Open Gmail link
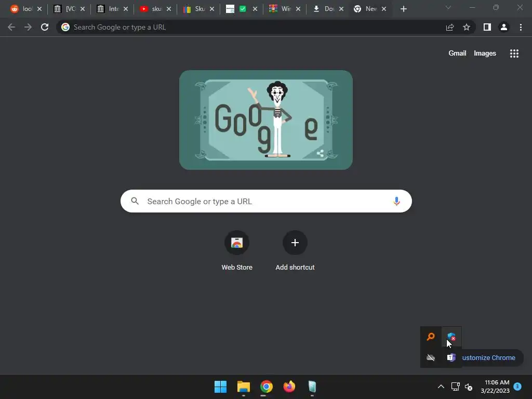 (x=457, y=54)
